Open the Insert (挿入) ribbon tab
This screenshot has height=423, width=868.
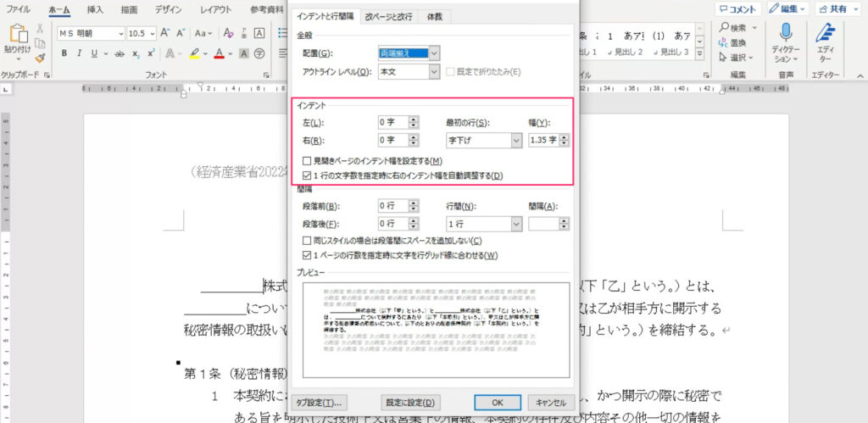(x=97, y=9)
